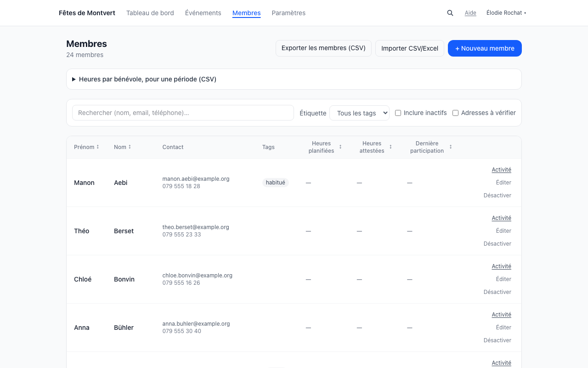Sort by Heures attestées arrows
The image size is (588, 368).
pos(390,147)
